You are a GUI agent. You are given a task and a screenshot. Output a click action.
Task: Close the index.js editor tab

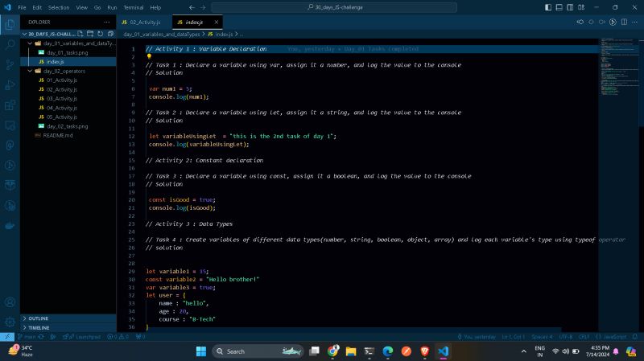coord(216,23)
